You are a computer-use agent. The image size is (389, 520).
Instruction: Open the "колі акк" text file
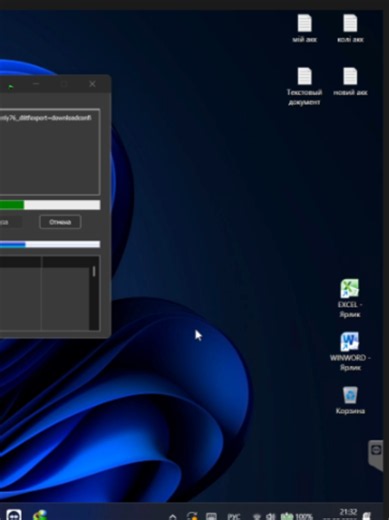click(x=350, y=28)
